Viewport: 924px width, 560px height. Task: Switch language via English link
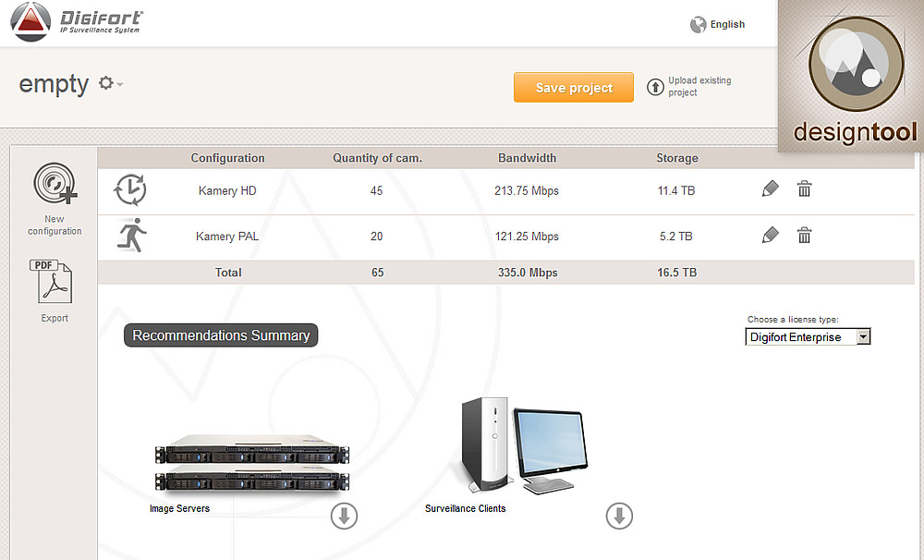pos(727,24)
